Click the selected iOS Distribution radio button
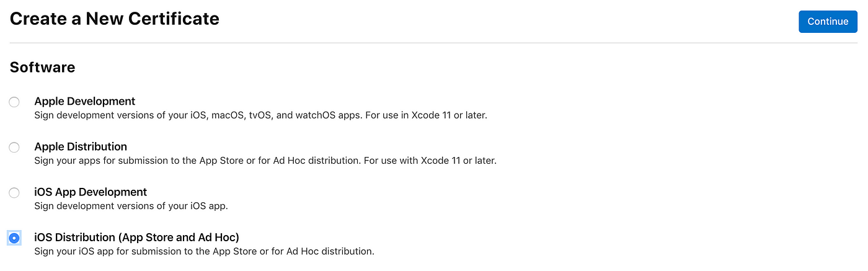Viewport: 868px width, 271px height. (14, 238)
